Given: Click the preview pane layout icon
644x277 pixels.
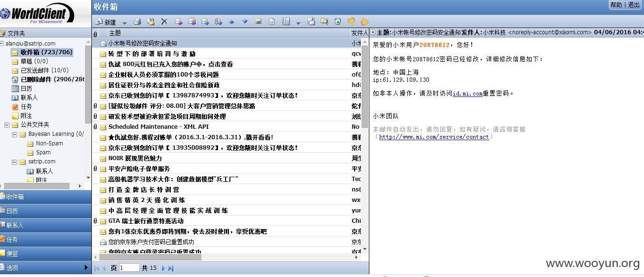Looking at the screenshot, I should 286,21.
